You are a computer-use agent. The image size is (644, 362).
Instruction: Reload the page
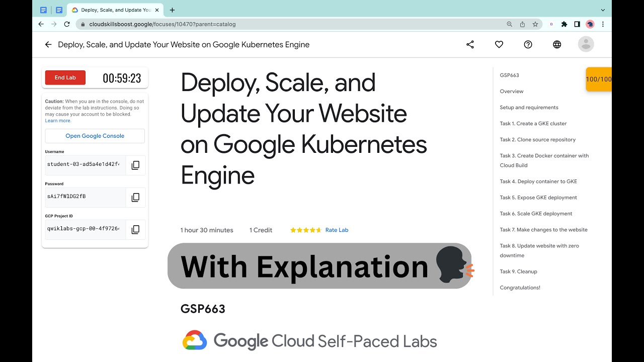(67, 24)
